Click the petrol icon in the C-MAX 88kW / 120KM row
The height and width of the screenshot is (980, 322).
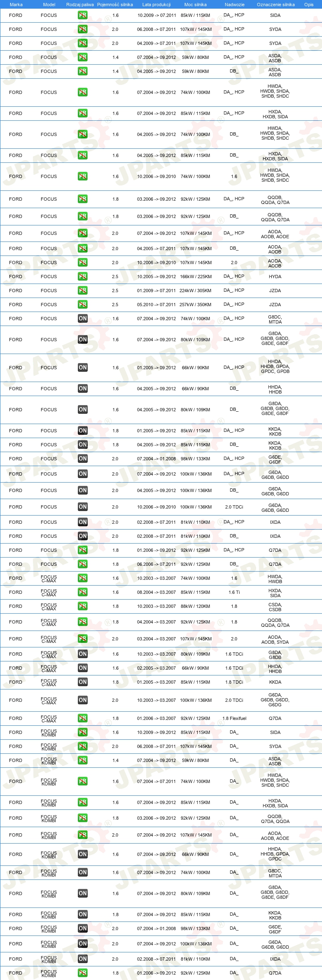click(83, 606)
